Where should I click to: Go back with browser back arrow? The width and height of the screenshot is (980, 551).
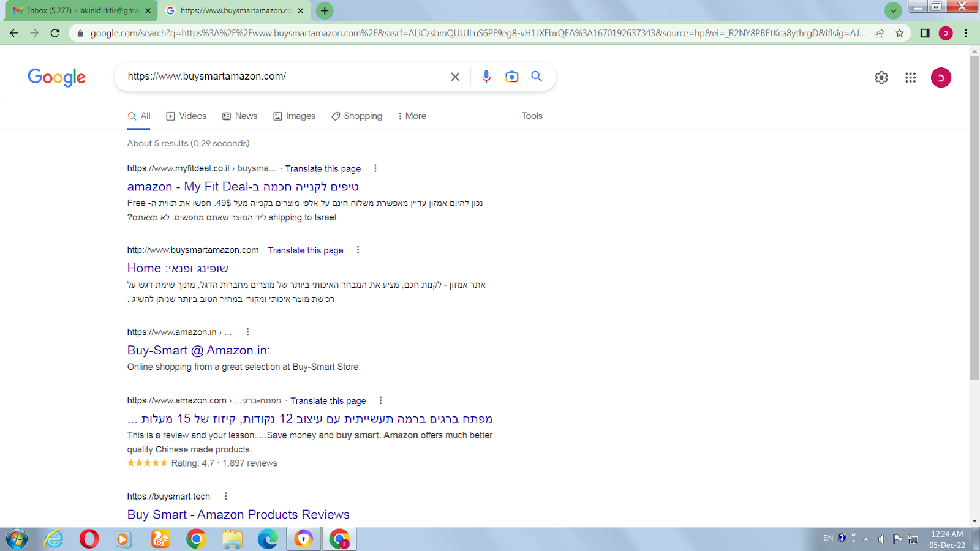pyautogui.click(x=14, y=33)
